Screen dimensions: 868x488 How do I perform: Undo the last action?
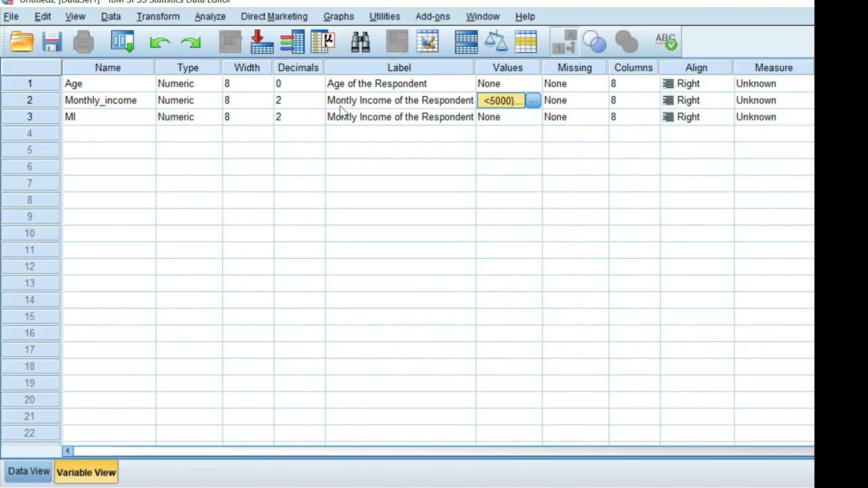(160, 43)
